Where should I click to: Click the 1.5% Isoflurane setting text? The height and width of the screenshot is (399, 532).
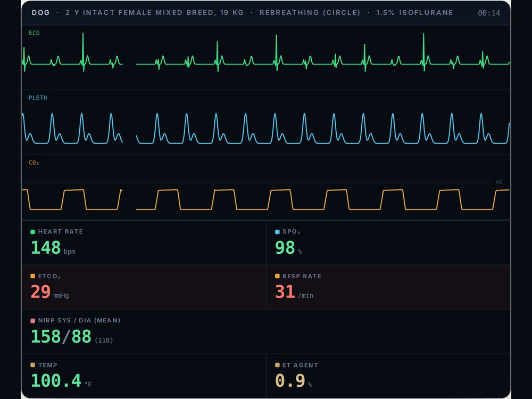[x=414, y=13]
